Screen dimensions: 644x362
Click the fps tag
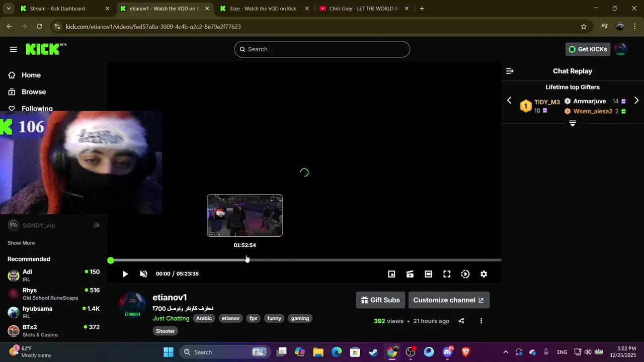tap(254, 318)
